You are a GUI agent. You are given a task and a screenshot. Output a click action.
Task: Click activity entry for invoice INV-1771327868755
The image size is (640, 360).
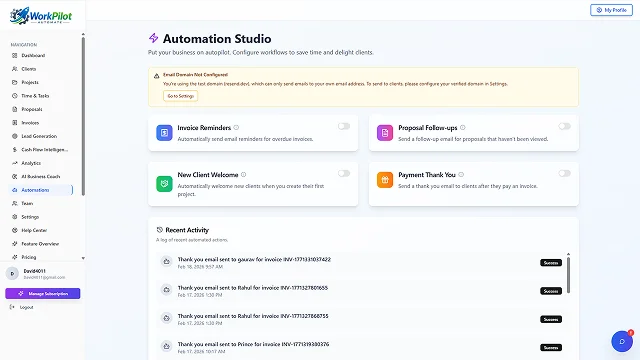pyautogui.click(x=361, y=319)
